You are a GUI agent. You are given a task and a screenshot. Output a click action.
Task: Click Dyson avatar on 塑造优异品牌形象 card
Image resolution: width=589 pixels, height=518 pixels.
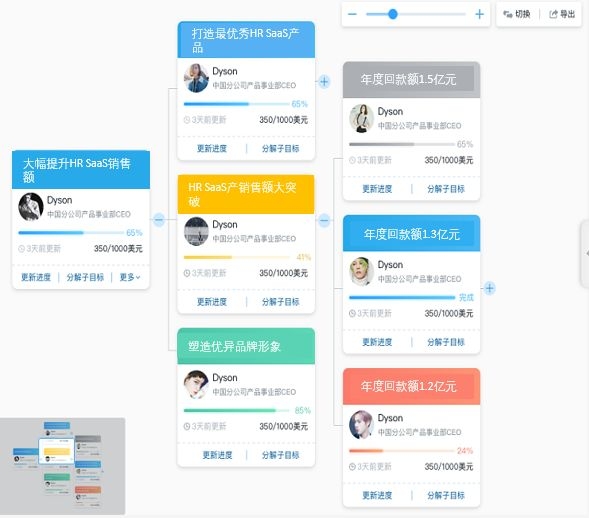tap(196, 384)
